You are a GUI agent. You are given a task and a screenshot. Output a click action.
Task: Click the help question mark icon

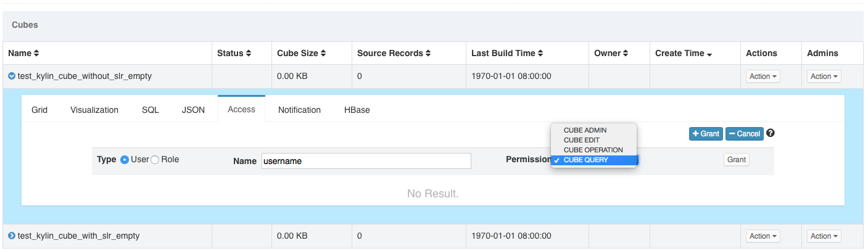point(771,133)
